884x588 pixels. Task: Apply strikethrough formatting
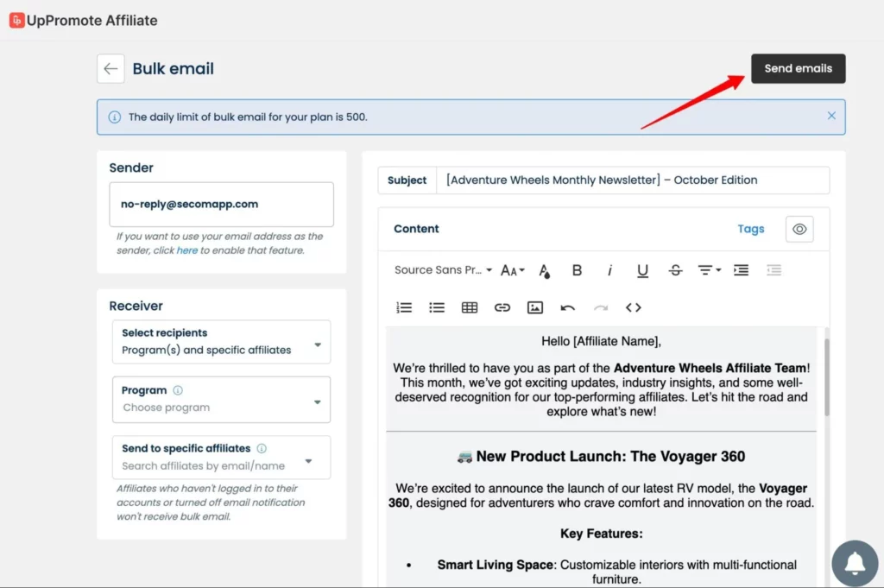click(x=675, y=270)
